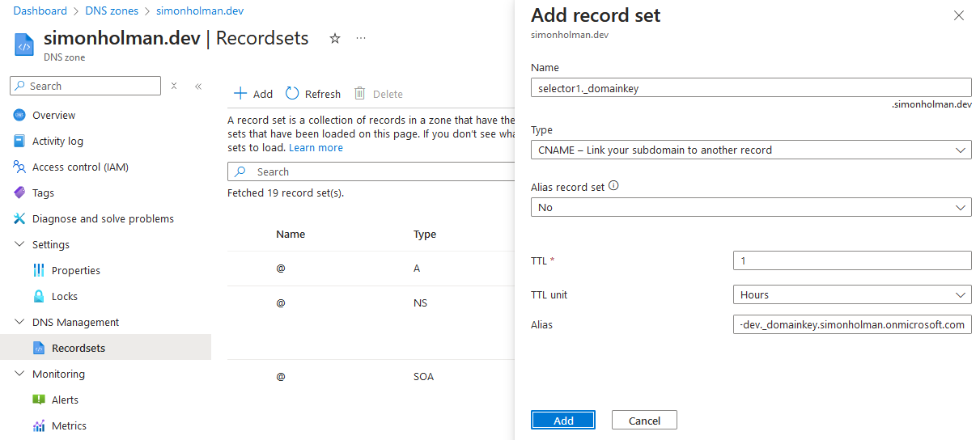
Task: Click the Alias input field
Action: point(852,324)
